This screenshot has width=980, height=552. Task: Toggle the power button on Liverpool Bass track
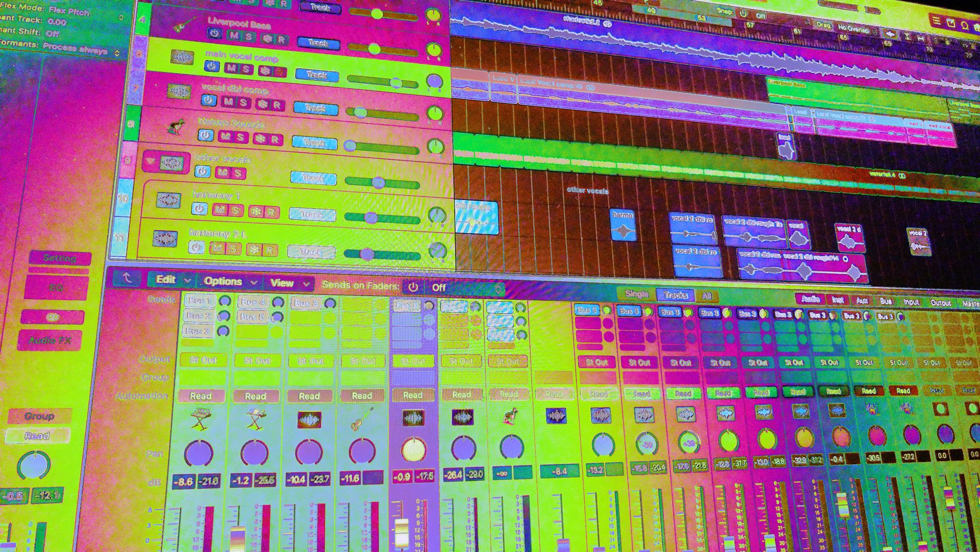coord(215,34)
